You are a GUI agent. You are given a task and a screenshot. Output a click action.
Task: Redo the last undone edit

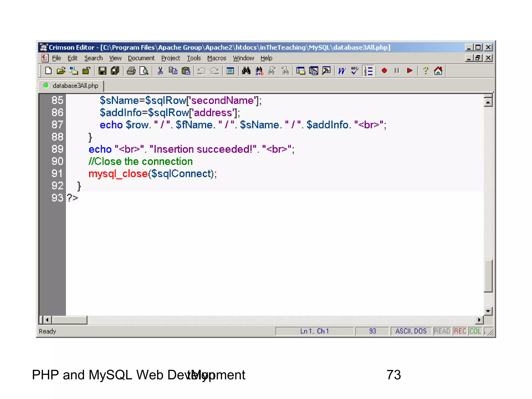point(215,71)
